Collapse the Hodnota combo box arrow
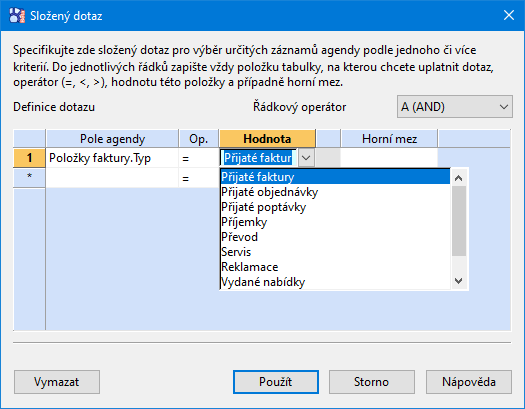 coord(306,158)
